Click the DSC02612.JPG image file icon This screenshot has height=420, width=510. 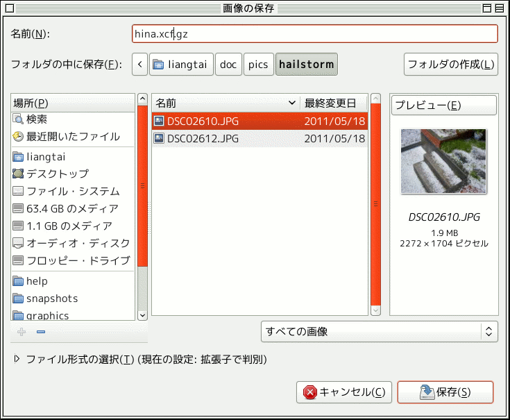pos(159,138)
